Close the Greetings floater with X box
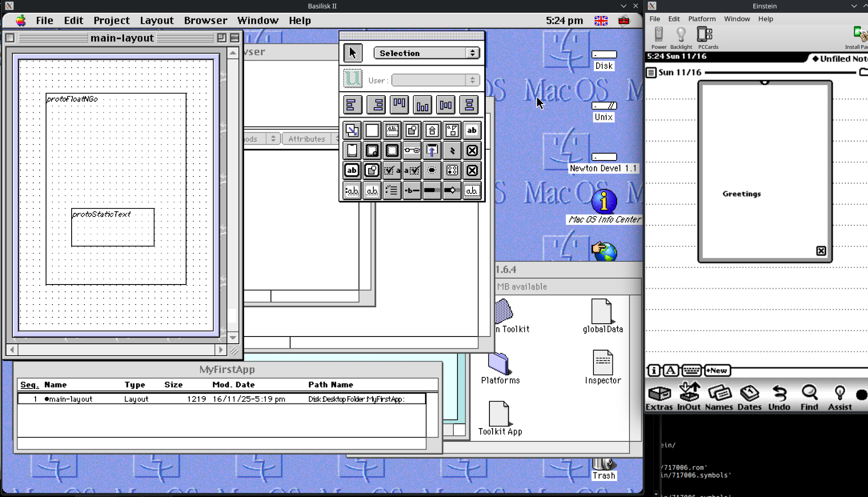The height and width of the screenshot is (497, 868). pos(821,251)
